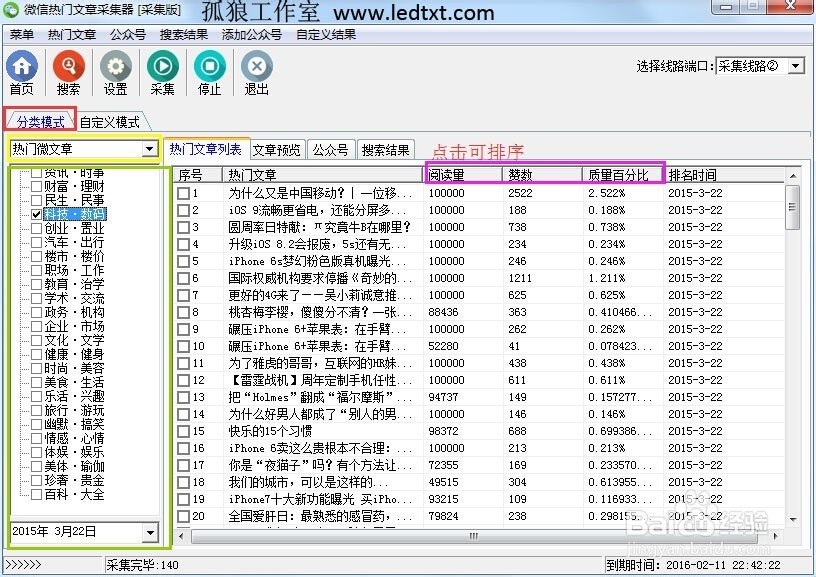Click the 热门文章 column header
The image size is (816, 577).
(323, 175)
